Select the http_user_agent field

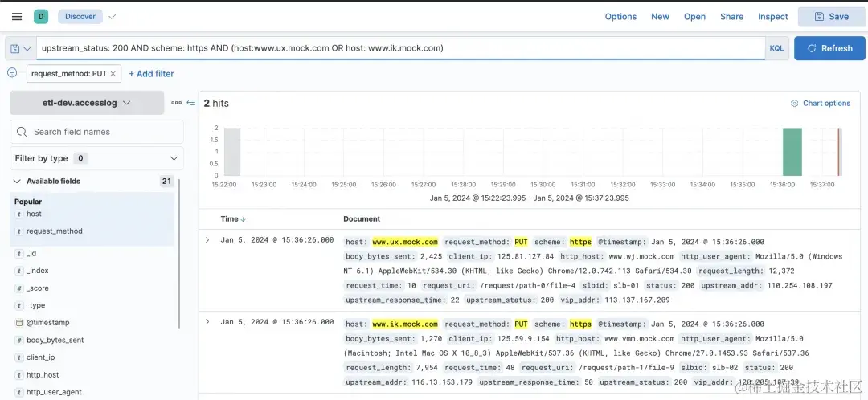tap(55, 392)
